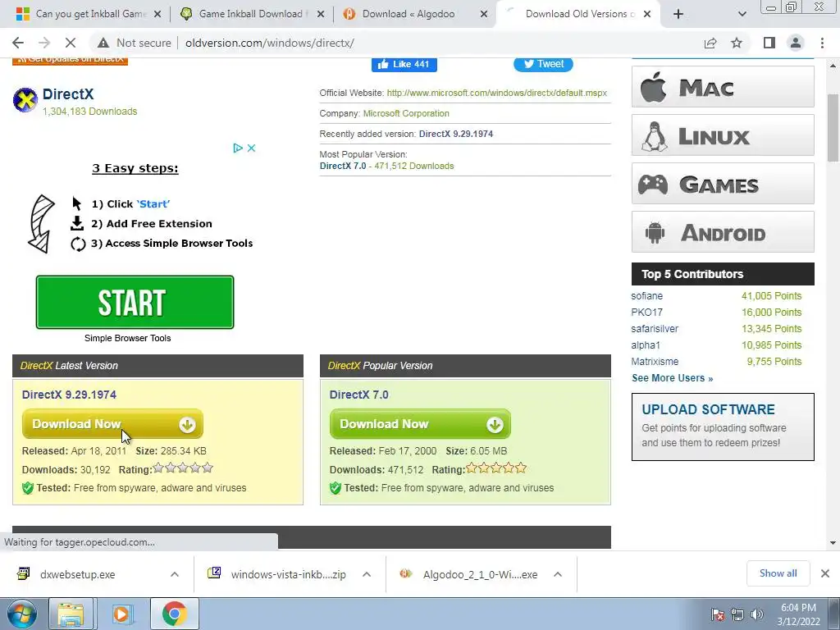
Task: Click the green START ad button
Action: tap(135, 302)
